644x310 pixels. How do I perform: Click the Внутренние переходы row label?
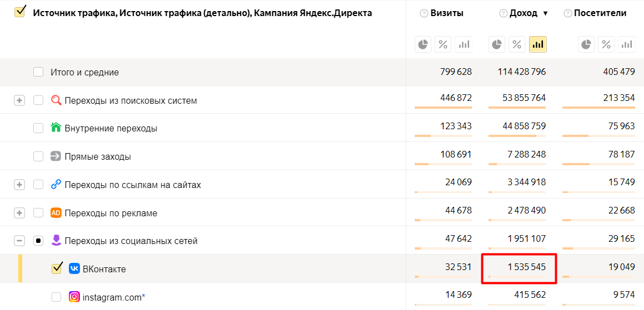110,128
